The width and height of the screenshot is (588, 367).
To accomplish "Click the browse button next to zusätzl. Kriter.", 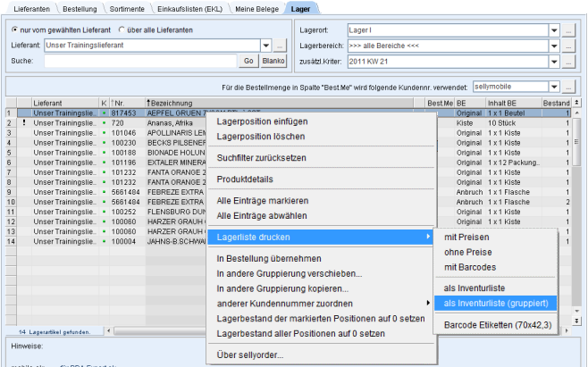I will 568,61.
